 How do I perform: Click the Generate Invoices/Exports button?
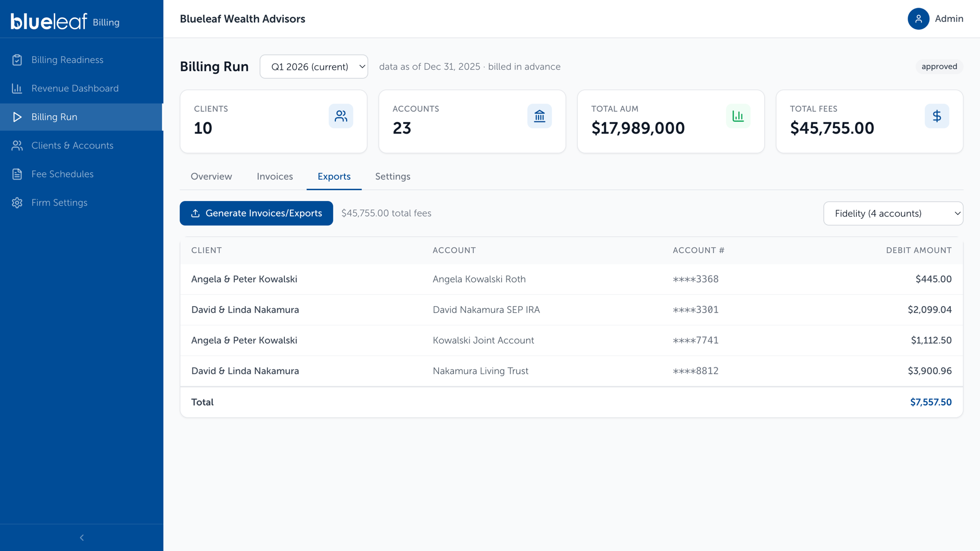click(256, 213)
